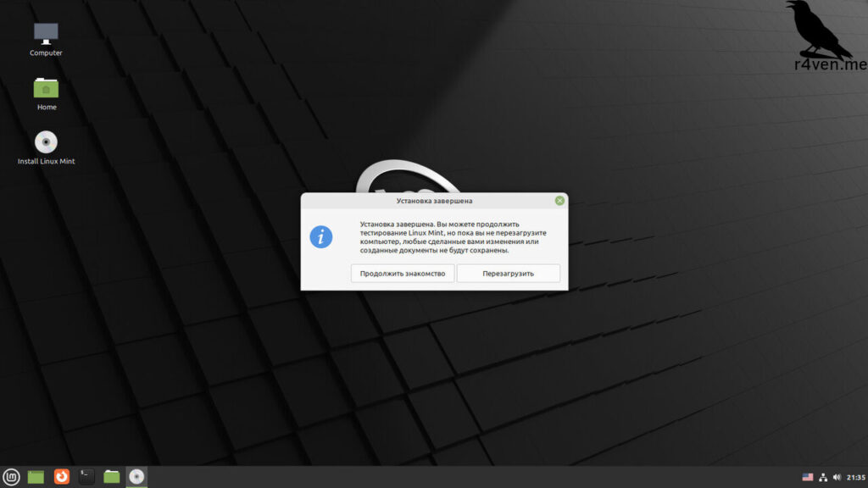Screen dimensions: 868x488
Task: Select the installer disc window in taskbar
Action: point(136,477)
